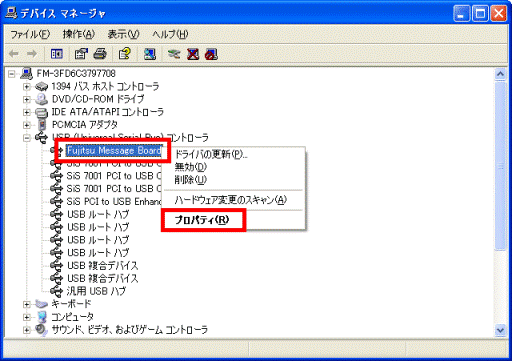Select the FM-3FD6C3797708 computer name
Image resolution: width=512 pixels, height=361 pixels.
(76, 73)
